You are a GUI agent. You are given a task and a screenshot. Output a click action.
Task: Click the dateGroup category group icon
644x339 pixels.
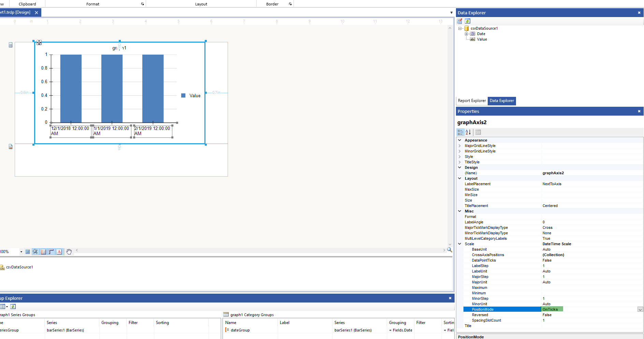[227, 330]
